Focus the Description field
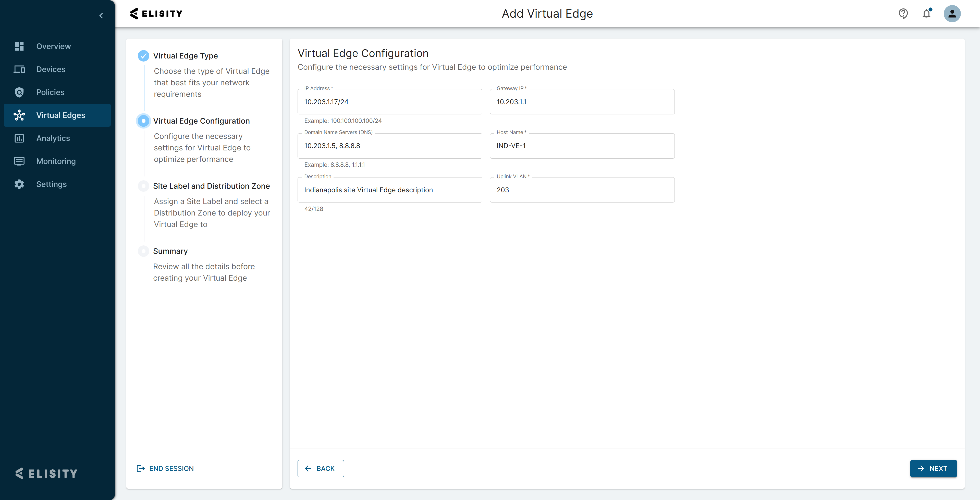Viewport: 980px width, 500px height. [x=389, y=190]
